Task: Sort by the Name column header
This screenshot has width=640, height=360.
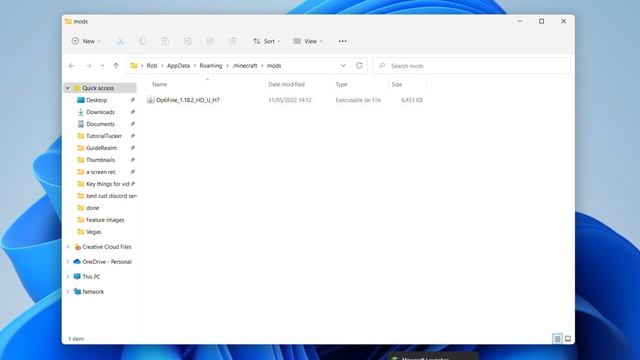Action: tap(160, 84)
